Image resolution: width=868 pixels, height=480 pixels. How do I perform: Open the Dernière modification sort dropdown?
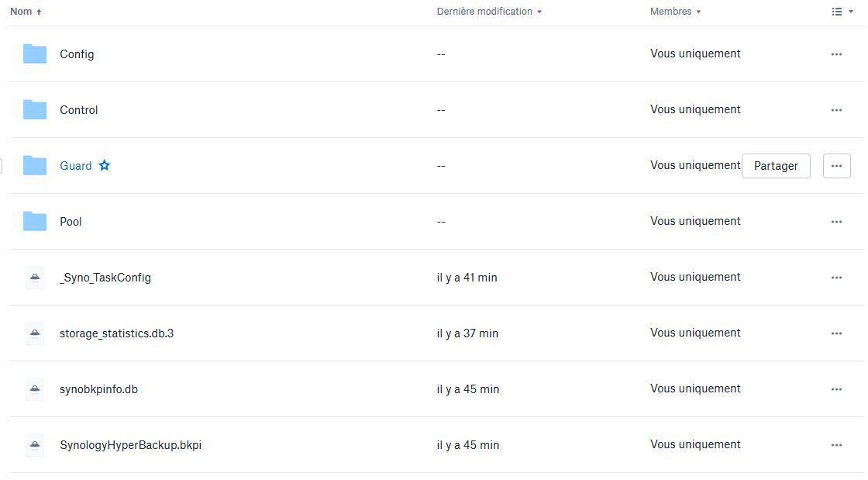coord(489,12)
